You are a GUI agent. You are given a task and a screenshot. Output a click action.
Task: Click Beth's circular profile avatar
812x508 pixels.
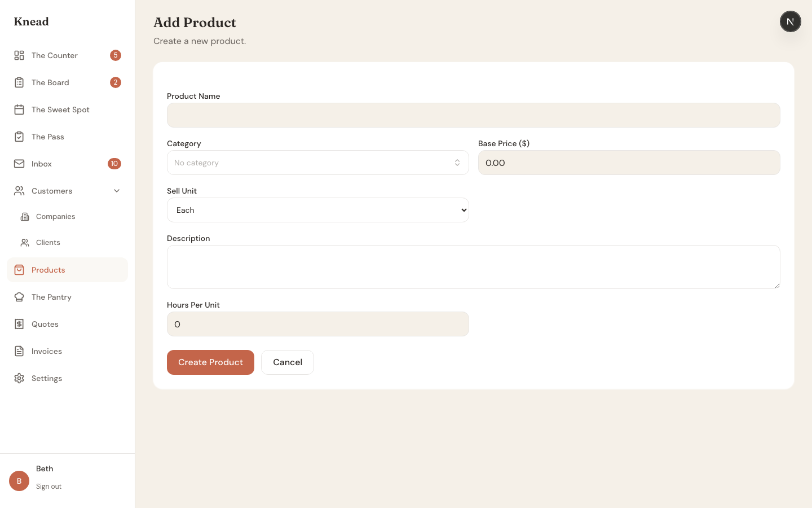19,481
